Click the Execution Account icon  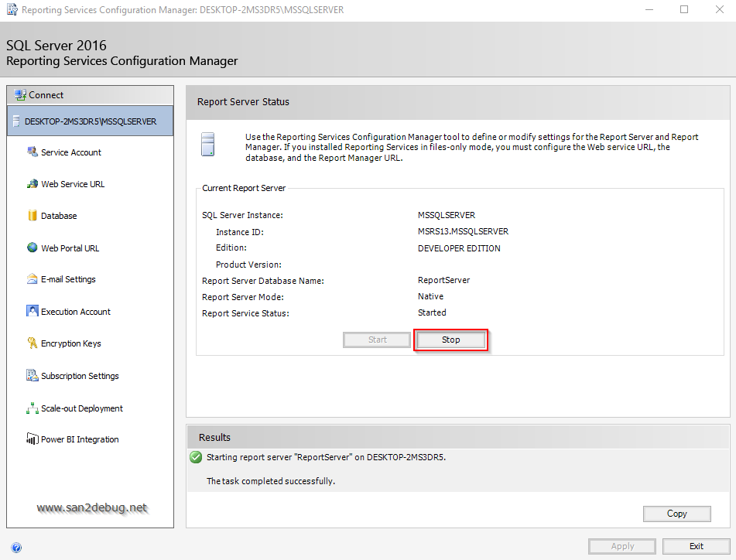click(x=33, y=312)
